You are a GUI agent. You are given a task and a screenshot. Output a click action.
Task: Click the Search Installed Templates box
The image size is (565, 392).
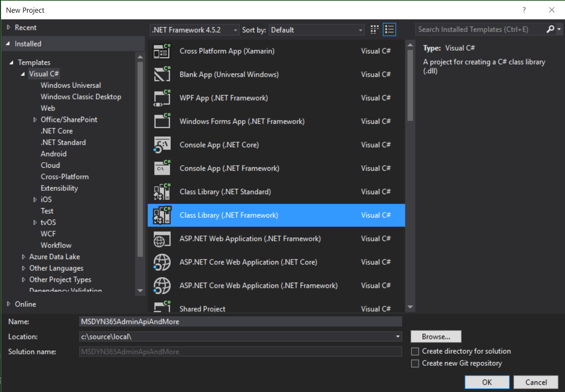point(480,29)
